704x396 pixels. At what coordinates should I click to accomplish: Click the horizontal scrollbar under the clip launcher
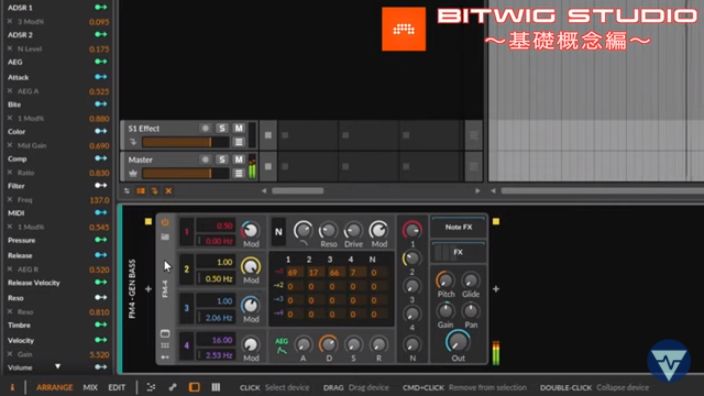tap(297, 191)
